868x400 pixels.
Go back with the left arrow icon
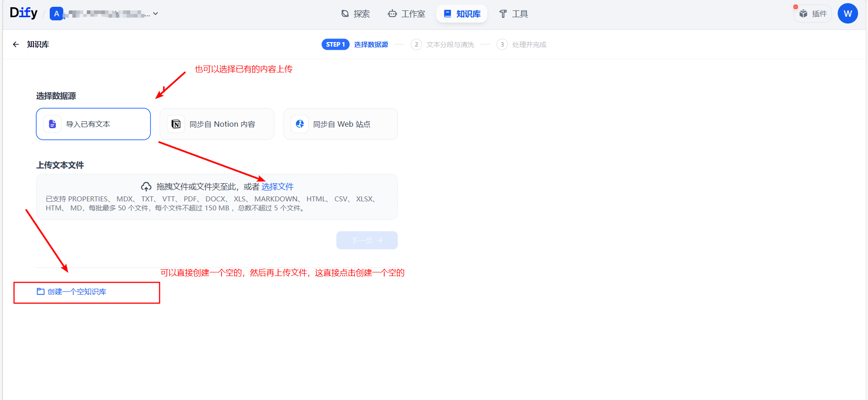tap(16, 44)
